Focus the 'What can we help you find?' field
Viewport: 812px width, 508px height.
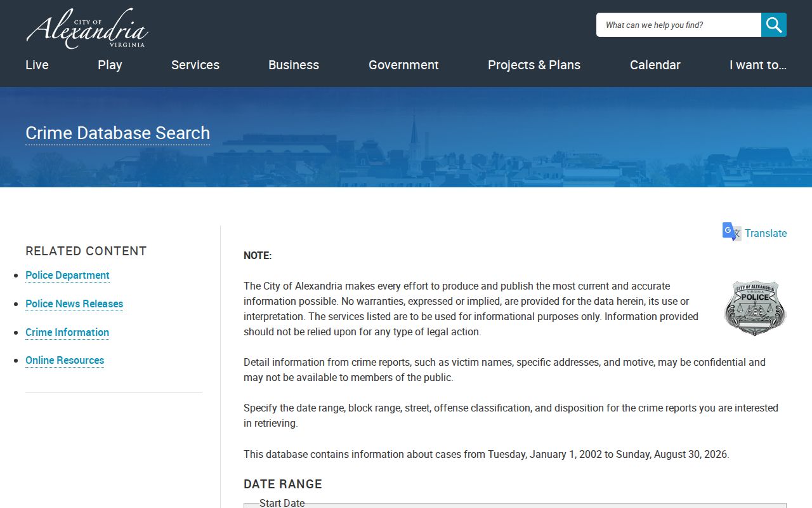pyautogui.click(x=679, y=25)
